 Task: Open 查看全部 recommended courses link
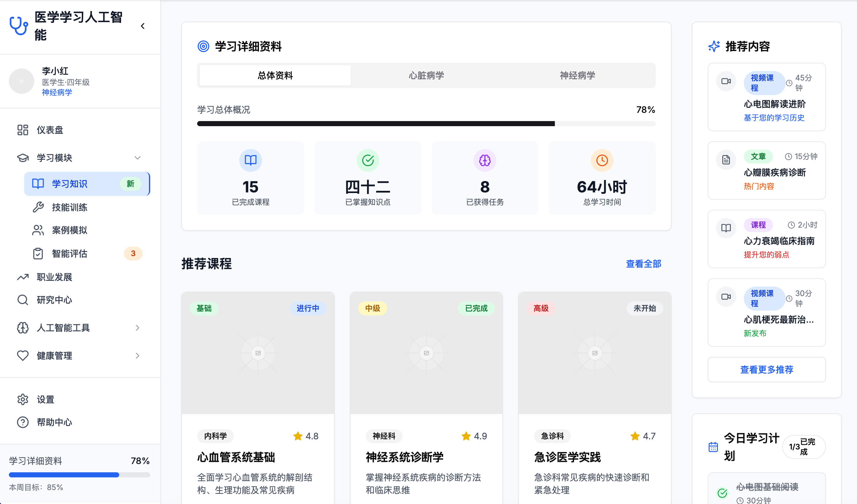643,263
